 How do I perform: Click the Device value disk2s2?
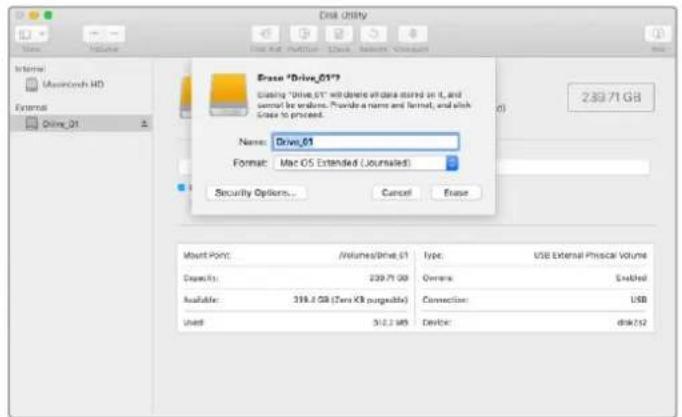pyautogui.click(x=632, y=322)
